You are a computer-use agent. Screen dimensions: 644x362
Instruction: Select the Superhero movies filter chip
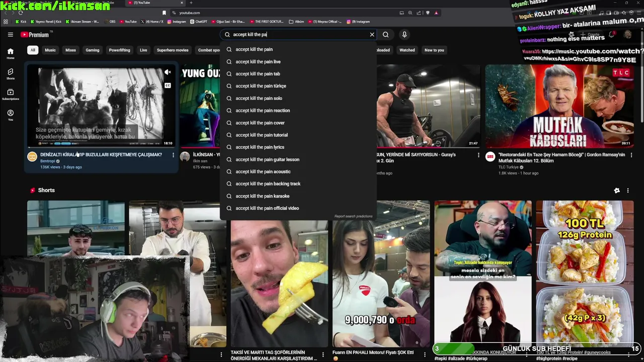tap(173, 50)
